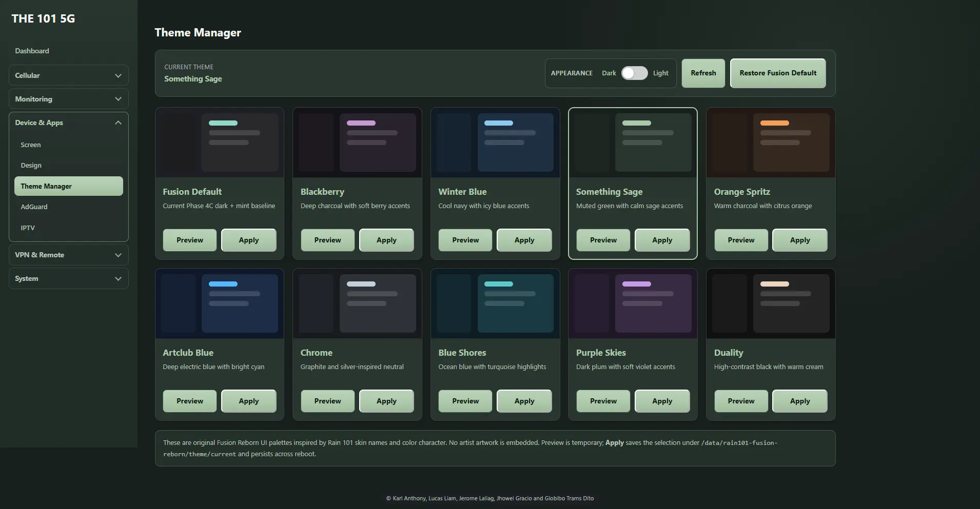Click the Blackberry palette thumbnail

tap(357, 142)
